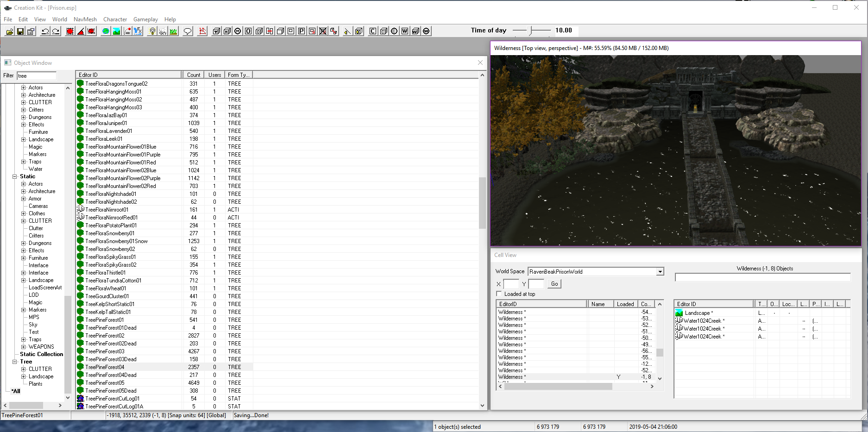The height and width of the screenshot is (432, 868).
Task: Toggle Snap to Grid toolbar icon
Action: pyautogui.click(x=70, y=31)
